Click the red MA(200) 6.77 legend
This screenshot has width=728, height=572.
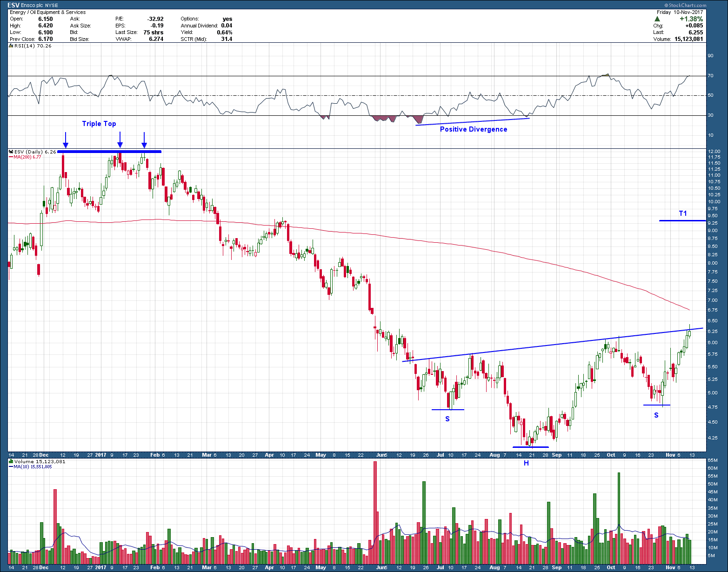click(x=25, y=157)
